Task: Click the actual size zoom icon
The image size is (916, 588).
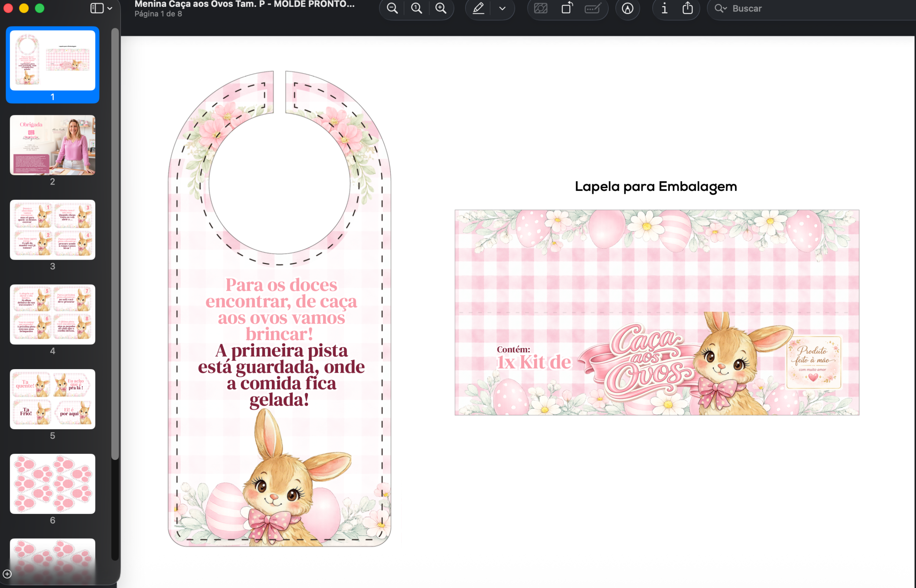Action: point(416,8)
